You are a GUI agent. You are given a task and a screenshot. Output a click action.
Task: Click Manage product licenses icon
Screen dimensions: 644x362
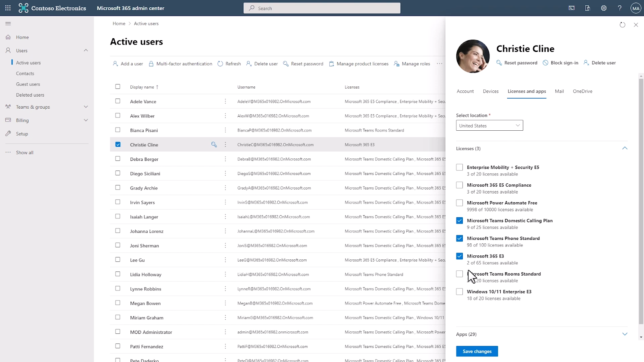[332, 64]
